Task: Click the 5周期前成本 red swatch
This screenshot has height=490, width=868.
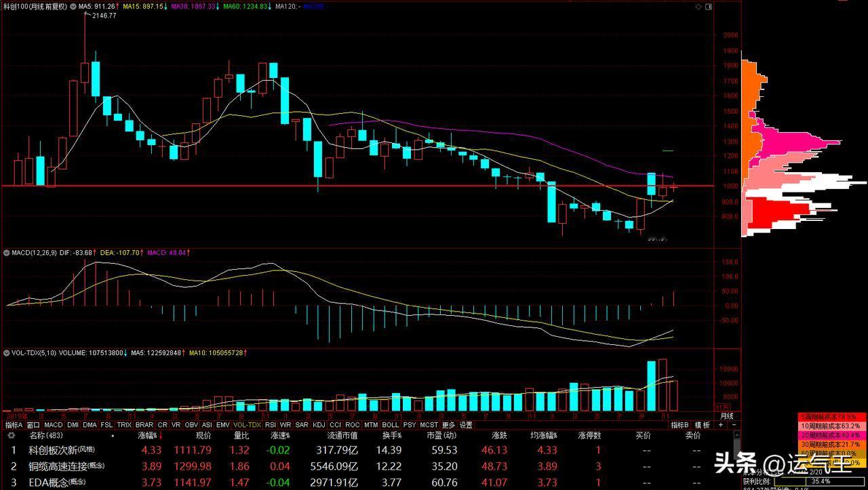Action: (x=833, y=416)
